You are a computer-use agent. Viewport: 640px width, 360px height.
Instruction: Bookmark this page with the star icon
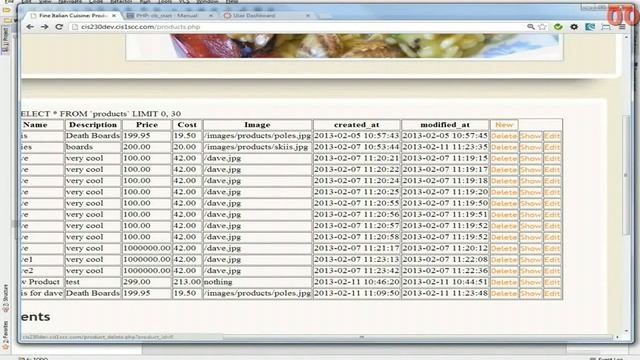coord(542,27)
